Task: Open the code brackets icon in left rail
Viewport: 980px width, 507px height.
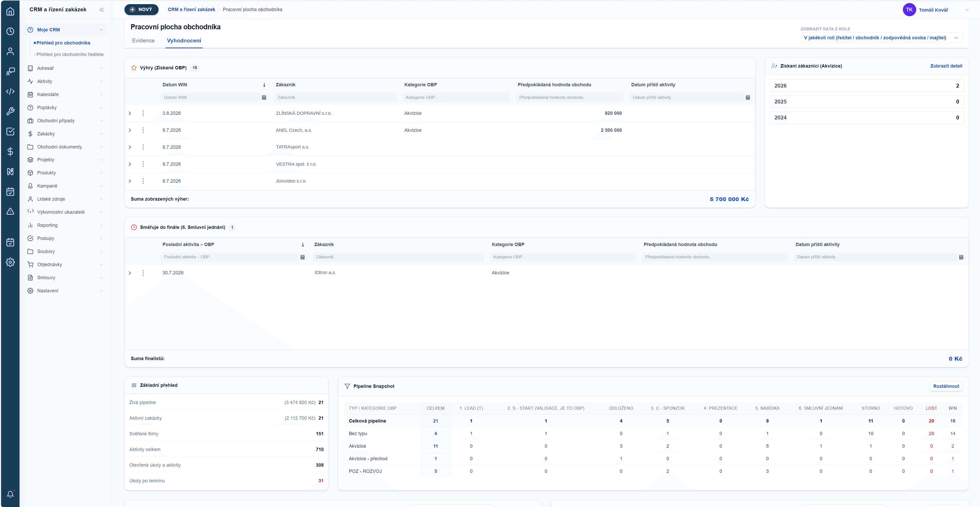Action: pos(10,91)
